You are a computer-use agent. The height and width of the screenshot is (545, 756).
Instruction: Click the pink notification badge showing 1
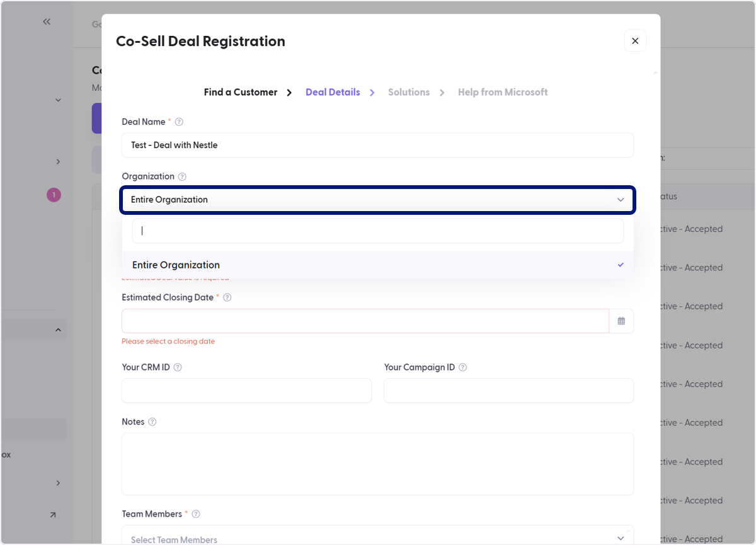point(54,195)
